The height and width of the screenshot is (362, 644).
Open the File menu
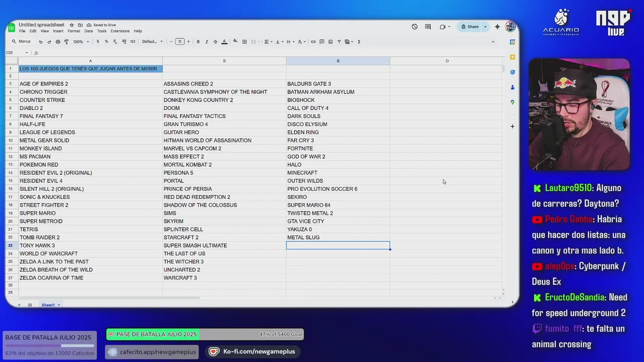point(22,31)
